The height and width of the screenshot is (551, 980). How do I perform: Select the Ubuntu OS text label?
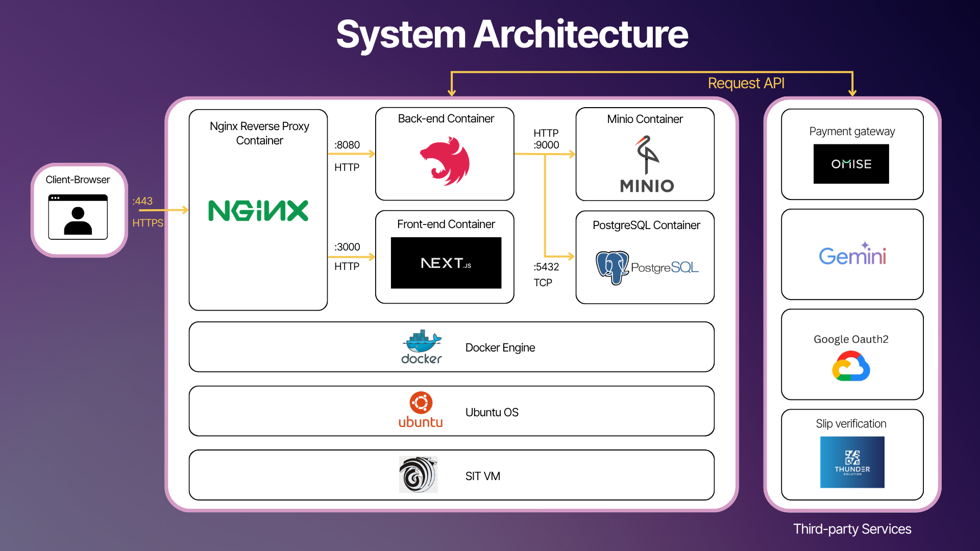coord(492,412)
